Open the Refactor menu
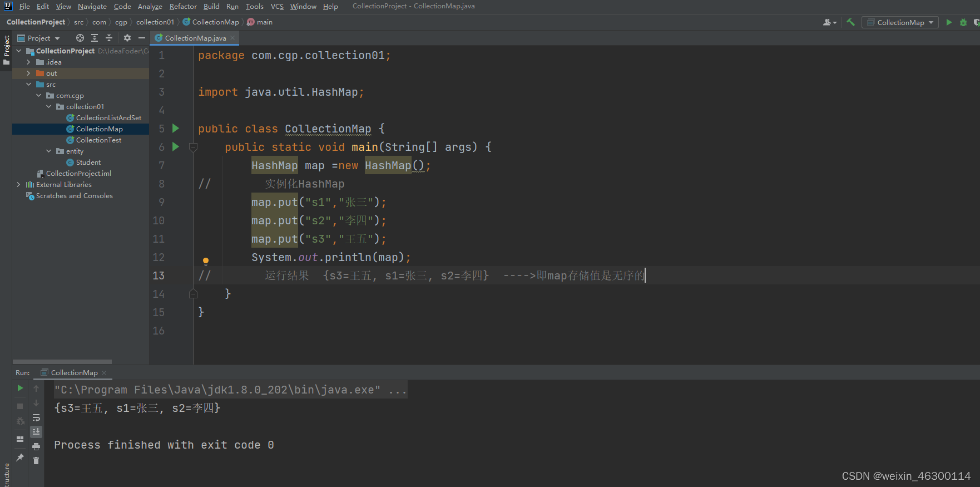This screenshot has width=980, height=487. 183,7
